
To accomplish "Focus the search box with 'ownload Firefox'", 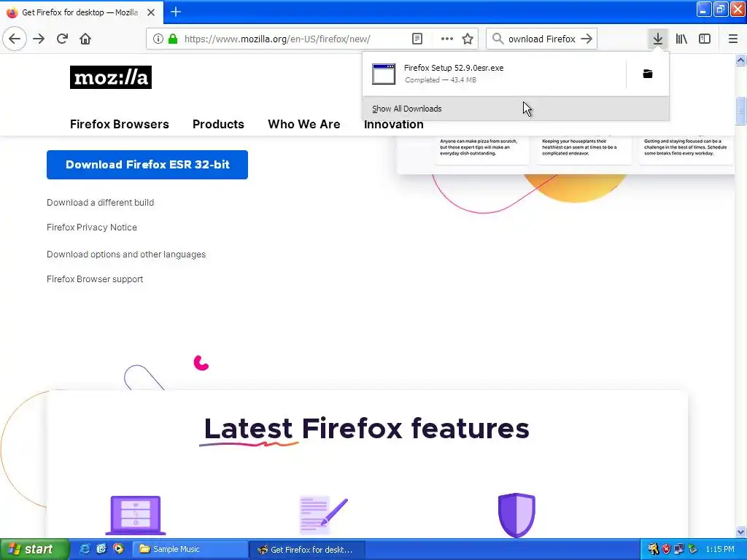I will pos(542,39).
